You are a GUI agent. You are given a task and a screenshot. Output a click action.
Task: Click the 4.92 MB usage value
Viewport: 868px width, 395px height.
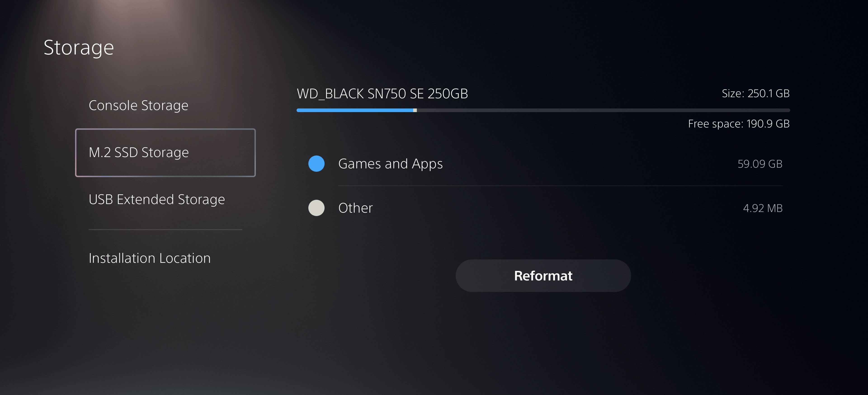(x=763, y=208)
